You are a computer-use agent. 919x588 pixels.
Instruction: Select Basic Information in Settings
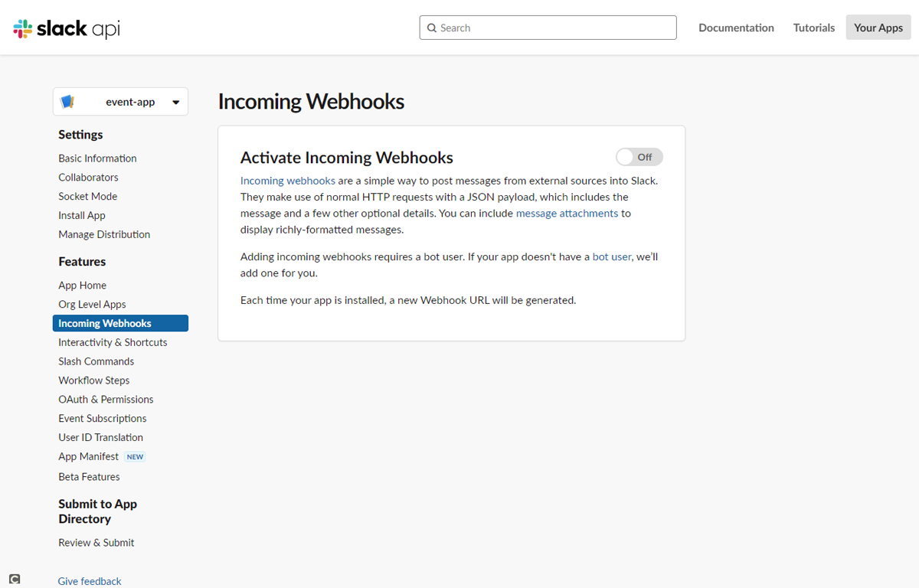tap(97, 158)
